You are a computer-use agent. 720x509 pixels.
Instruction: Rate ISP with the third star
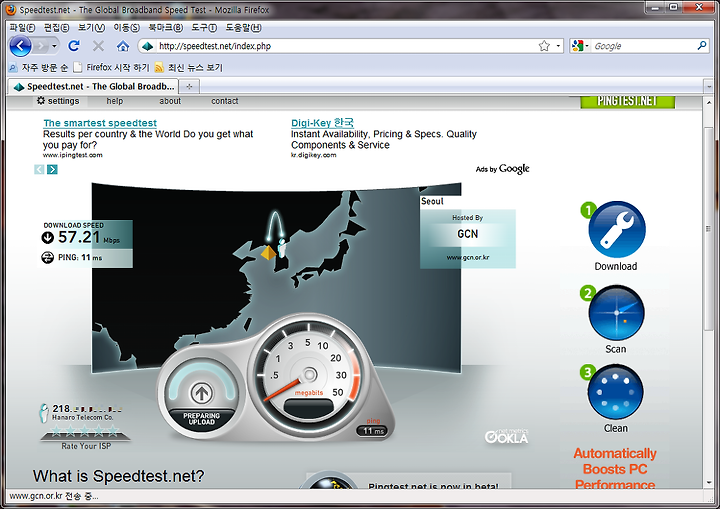(85, 431)
